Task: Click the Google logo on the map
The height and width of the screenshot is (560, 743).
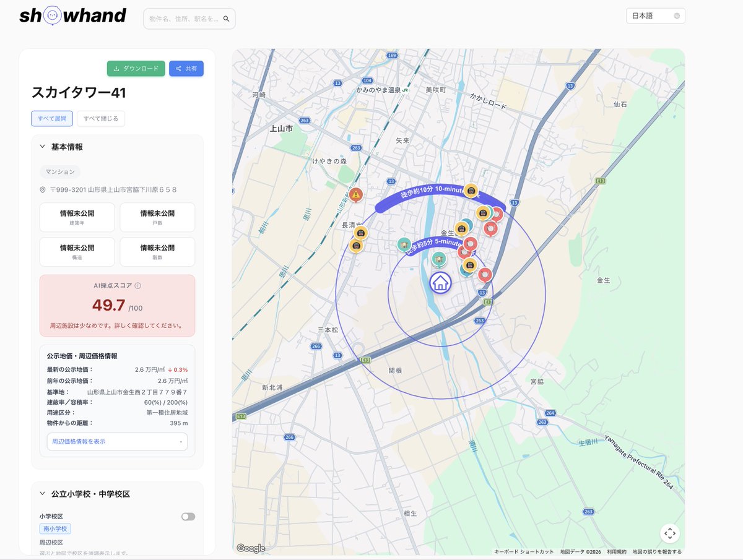Action: [251, 548]
